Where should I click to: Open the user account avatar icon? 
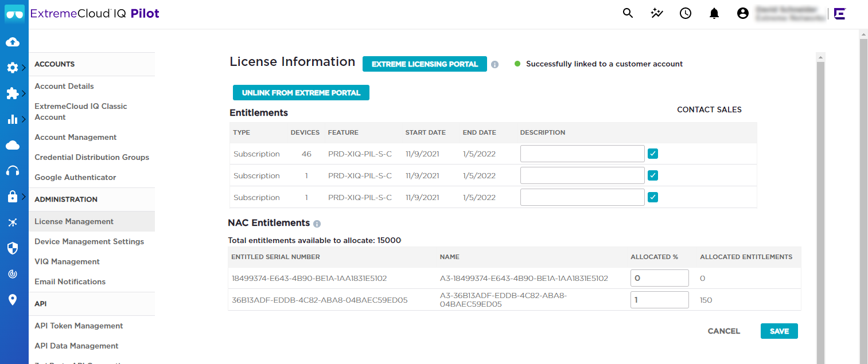pos(743,13)
